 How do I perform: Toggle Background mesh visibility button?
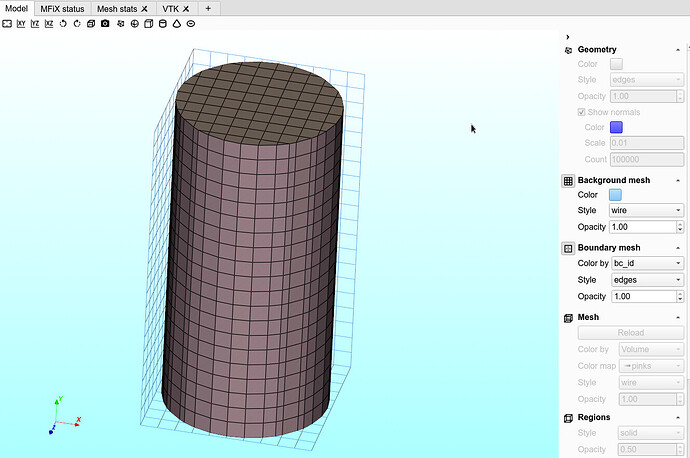coord(568,180)
